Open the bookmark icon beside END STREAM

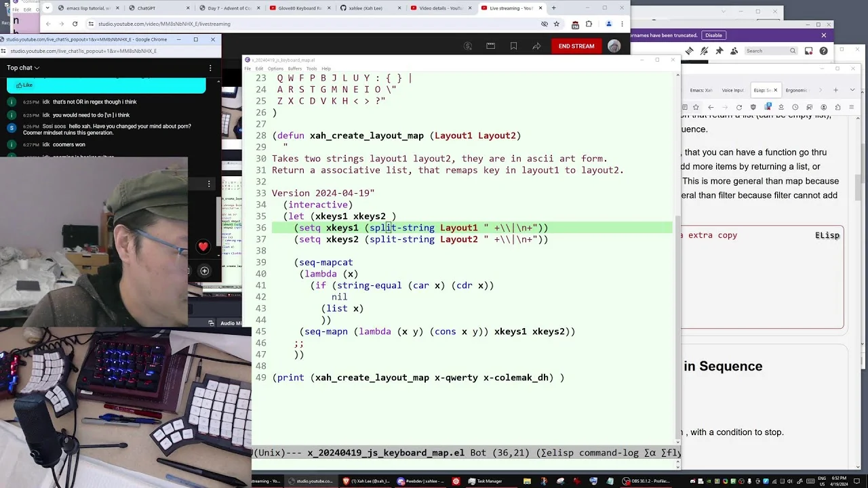point(513,46)
